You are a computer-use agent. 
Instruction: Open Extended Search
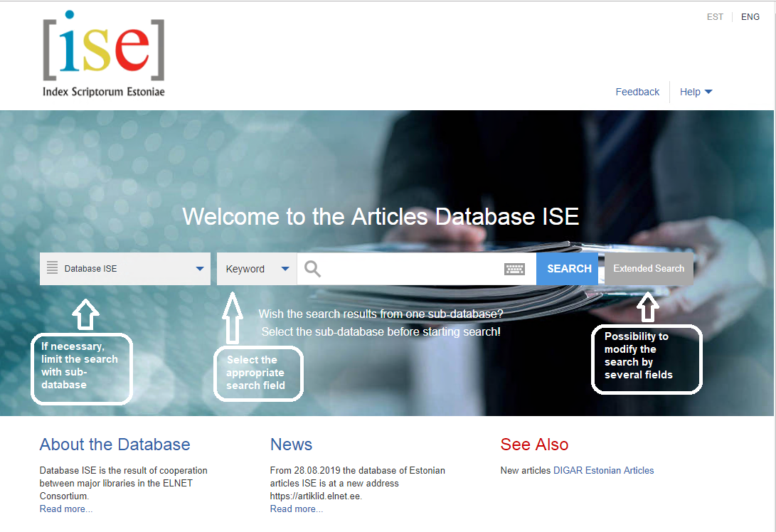(x=649, y=269)
